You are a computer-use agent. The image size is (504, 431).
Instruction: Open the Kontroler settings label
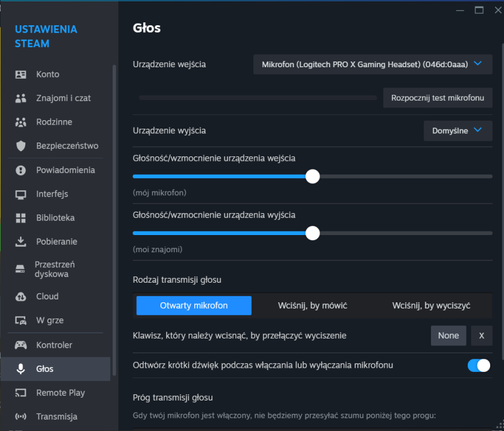[54, 345]
